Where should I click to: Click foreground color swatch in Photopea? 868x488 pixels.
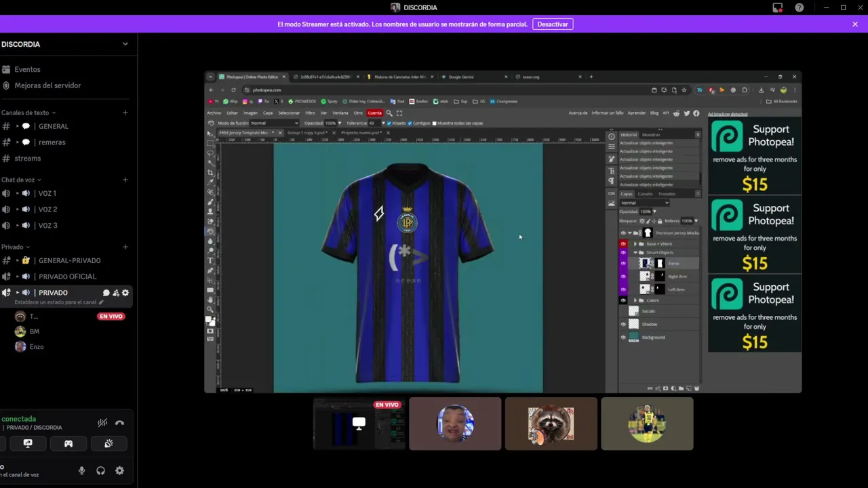coord(209,319)
